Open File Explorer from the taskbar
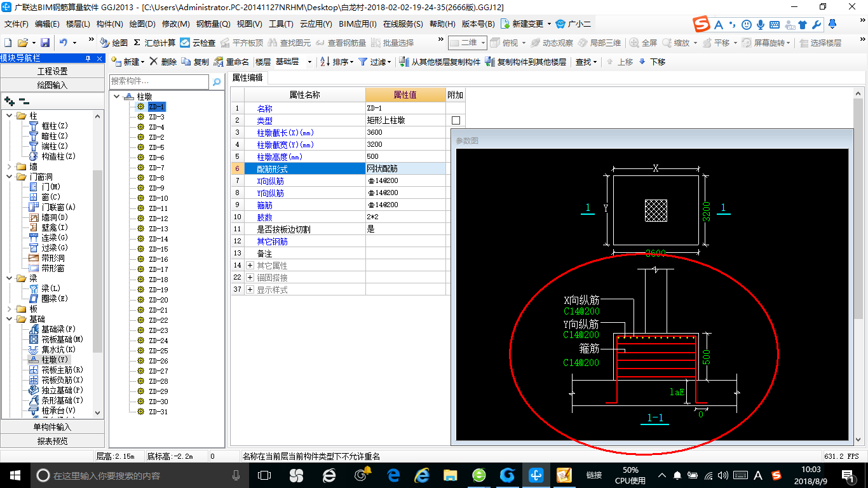 coord(450,475)
